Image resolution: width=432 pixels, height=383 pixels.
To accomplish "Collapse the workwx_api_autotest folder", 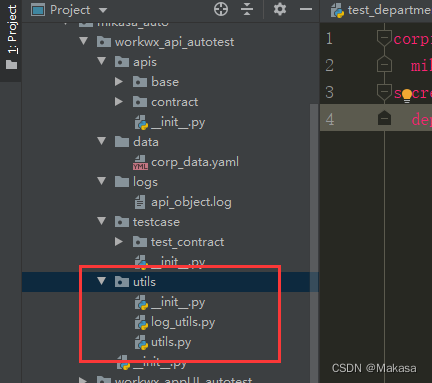I will (x=84, y=41).
